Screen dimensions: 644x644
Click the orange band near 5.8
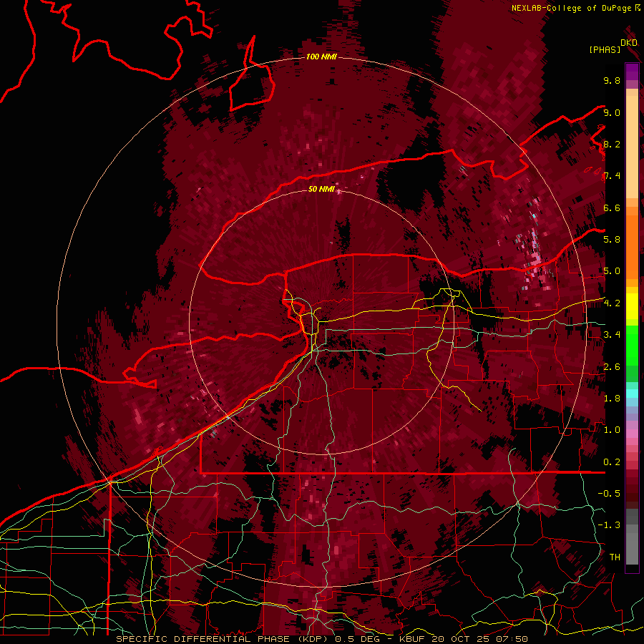click(x=632, y=243)
